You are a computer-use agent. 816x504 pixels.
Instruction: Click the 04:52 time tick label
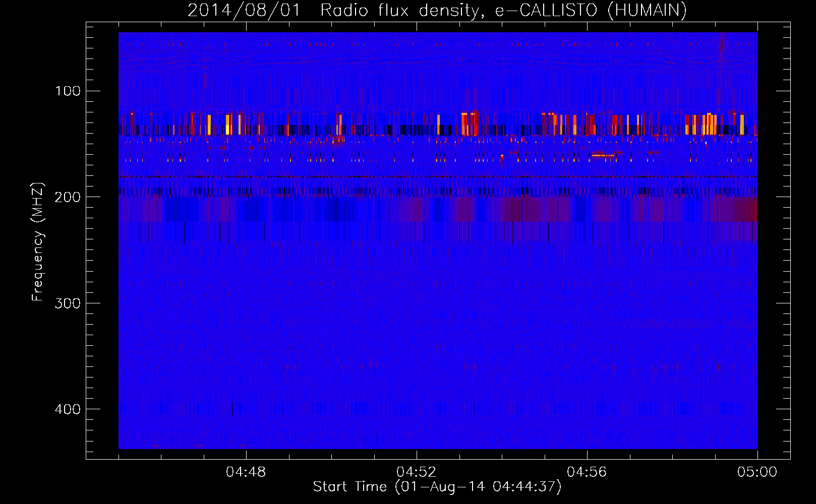(x=417, y=472)
